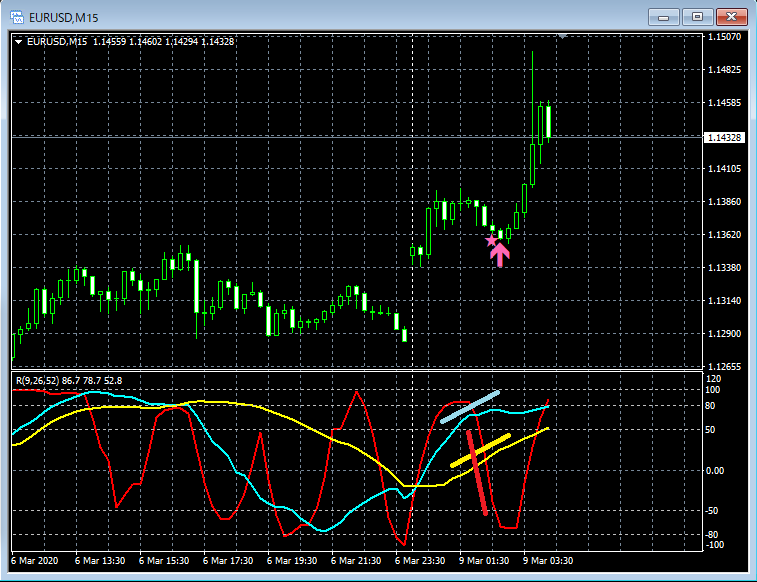
Task: Select the thick red trendline in indicator
Action: tap(477, 472)
